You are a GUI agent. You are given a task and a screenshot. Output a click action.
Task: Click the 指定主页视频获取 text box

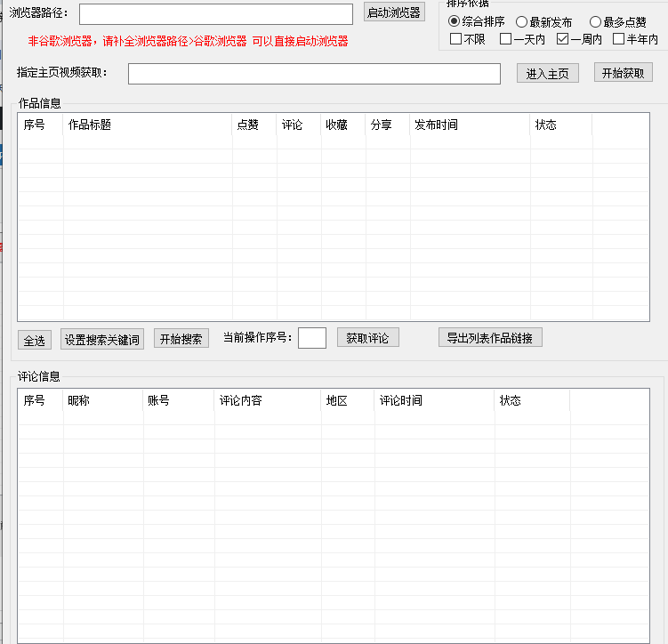coord(314,74)
